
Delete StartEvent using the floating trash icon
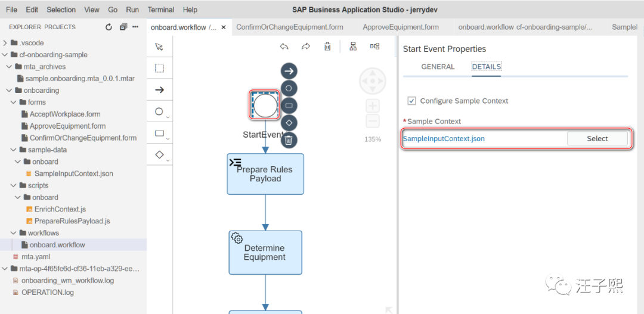click(x=289, y=140)
